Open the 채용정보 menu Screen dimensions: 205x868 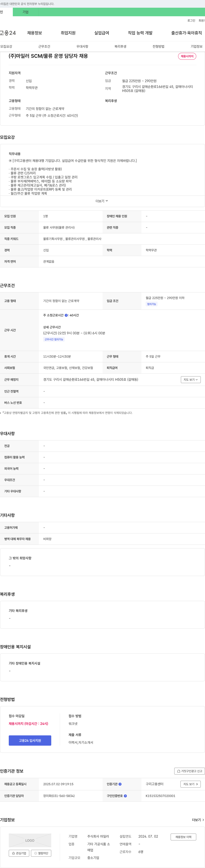[35, 33]
